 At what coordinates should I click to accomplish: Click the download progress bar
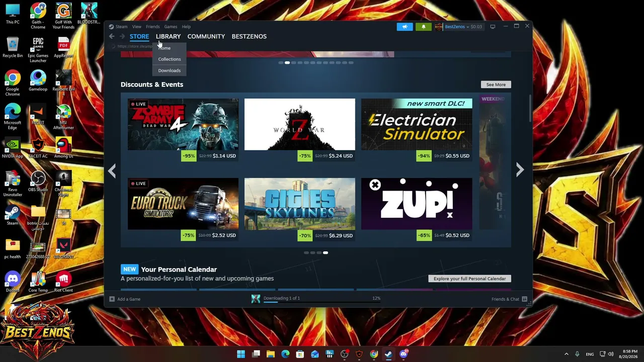pos(322,303)
